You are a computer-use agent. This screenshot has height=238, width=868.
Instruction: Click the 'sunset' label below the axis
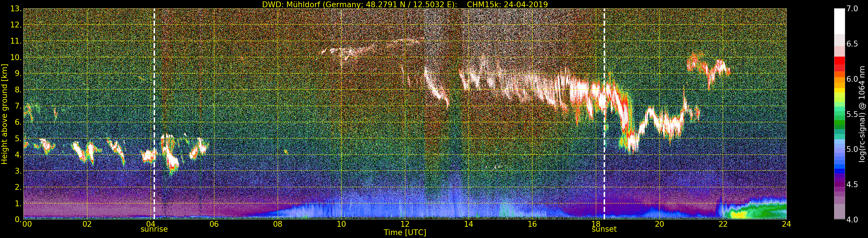coord(604,229)
